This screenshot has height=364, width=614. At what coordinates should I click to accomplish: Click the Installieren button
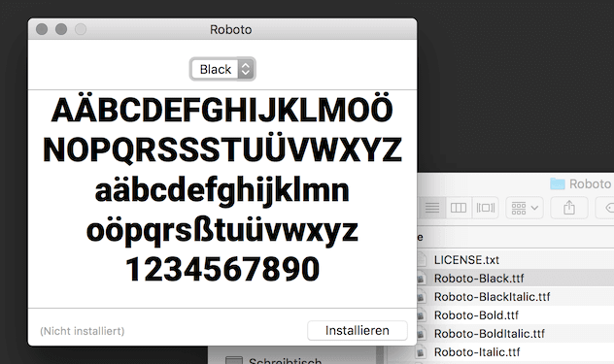(x=358, y=331)
